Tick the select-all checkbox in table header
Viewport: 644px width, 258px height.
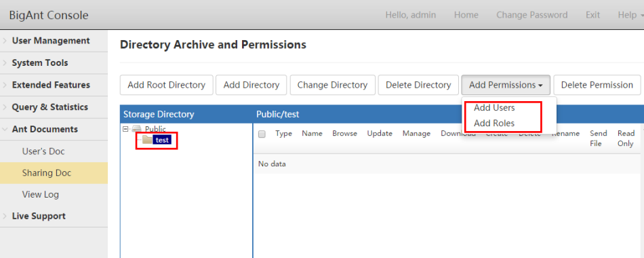coord(262,134)
